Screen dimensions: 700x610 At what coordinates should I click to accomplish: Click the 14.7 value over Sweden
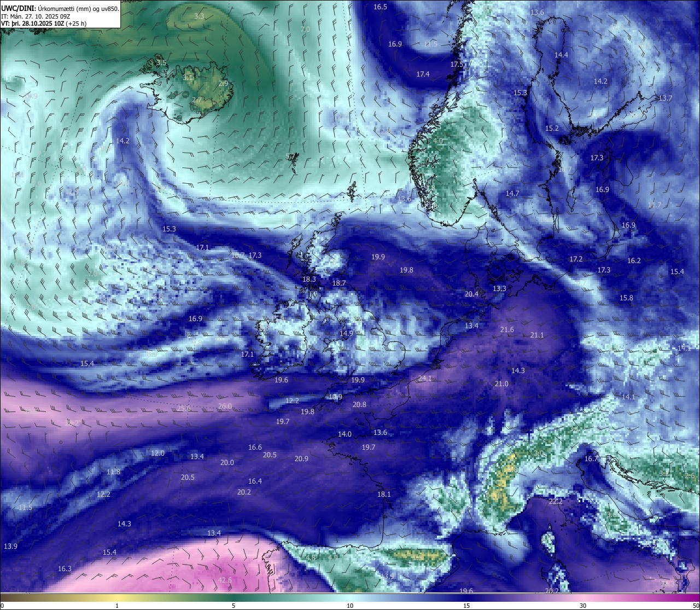pos(512,193)
